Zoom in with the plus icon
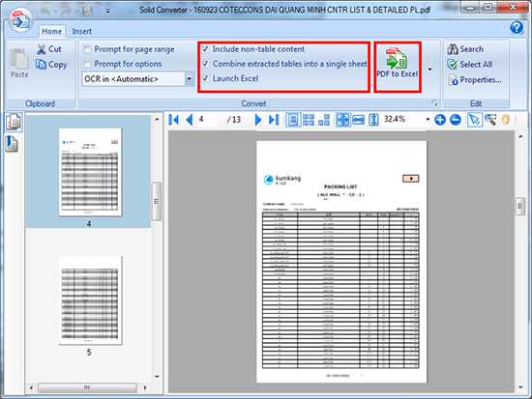Screen dimensions: 532x399 click(x=440, y=120)
